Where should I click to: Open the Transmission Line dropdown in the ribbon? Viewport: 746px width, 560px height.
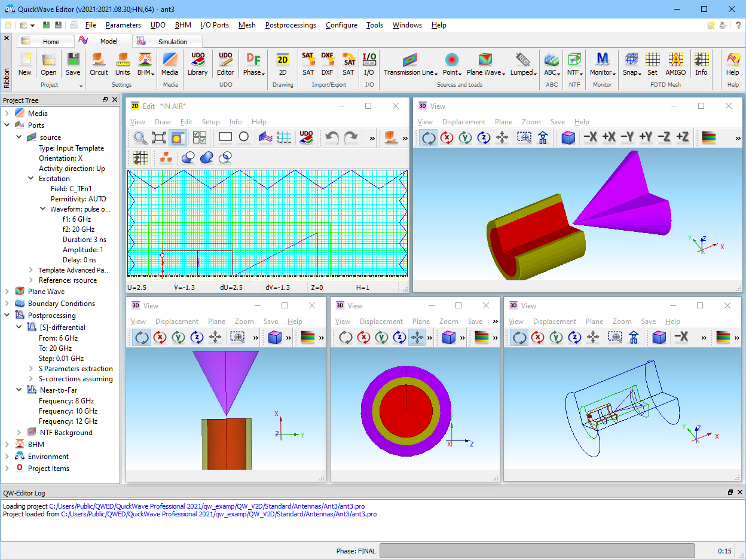(x=411, y=65)
